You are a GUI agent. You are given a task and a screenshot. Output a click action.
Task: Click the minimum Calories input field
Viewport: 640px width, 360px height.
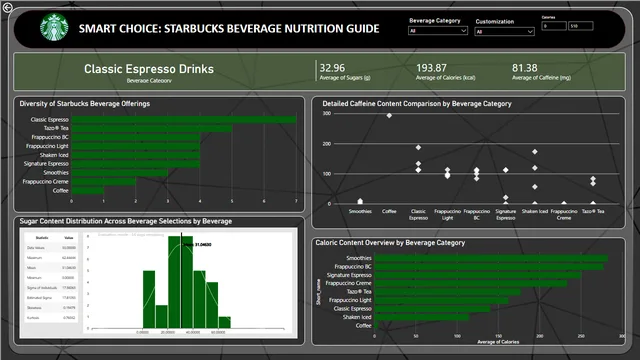(x=554, y=26)
